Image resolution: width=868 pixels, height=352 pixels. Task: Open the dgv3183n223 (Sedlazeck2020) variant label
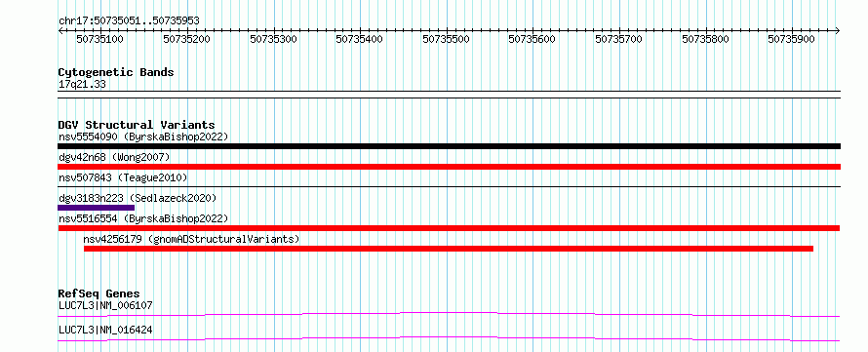coord(138,198)
